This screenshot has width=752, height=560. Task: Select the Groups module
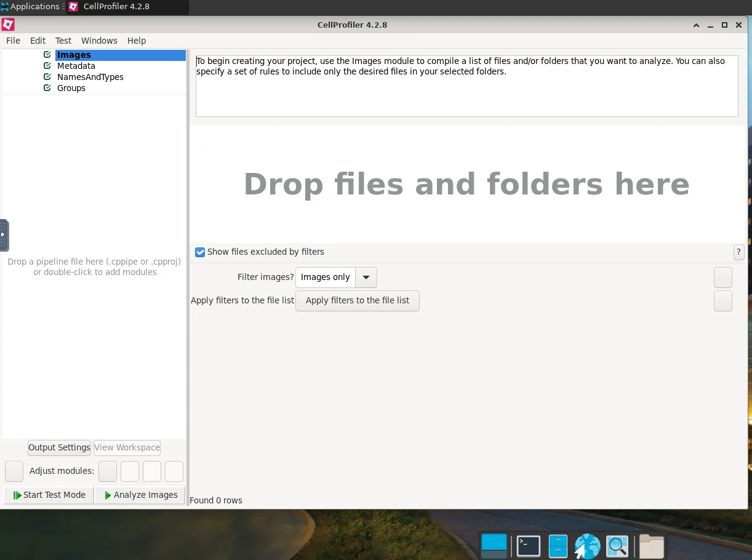(x=71, y=88)
